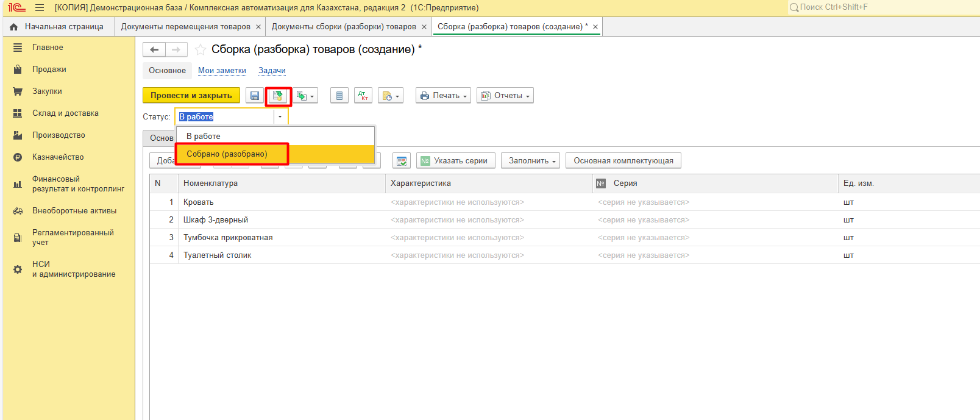Expand the Статус dropdown arrow
This screenshot has width=980, height=420.
pyautogui.click(x=280, y=117)
